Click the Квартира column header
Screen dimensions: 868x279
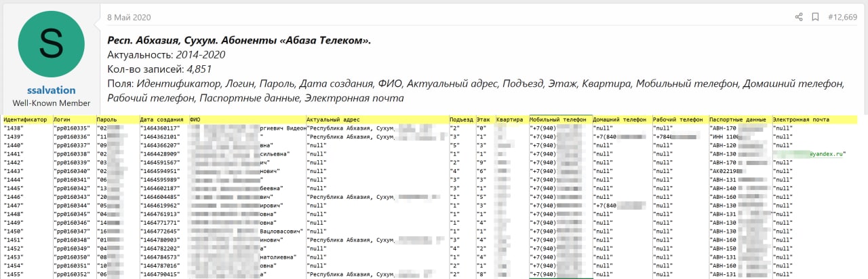tap(511, 119)
